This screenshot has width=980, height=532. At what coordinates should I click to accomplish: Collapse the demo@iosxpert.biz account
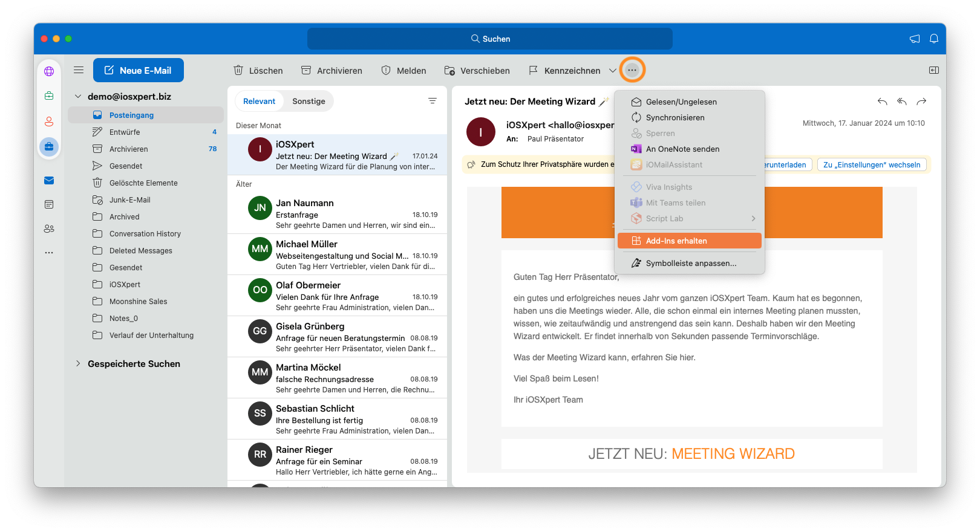point(78,97)
